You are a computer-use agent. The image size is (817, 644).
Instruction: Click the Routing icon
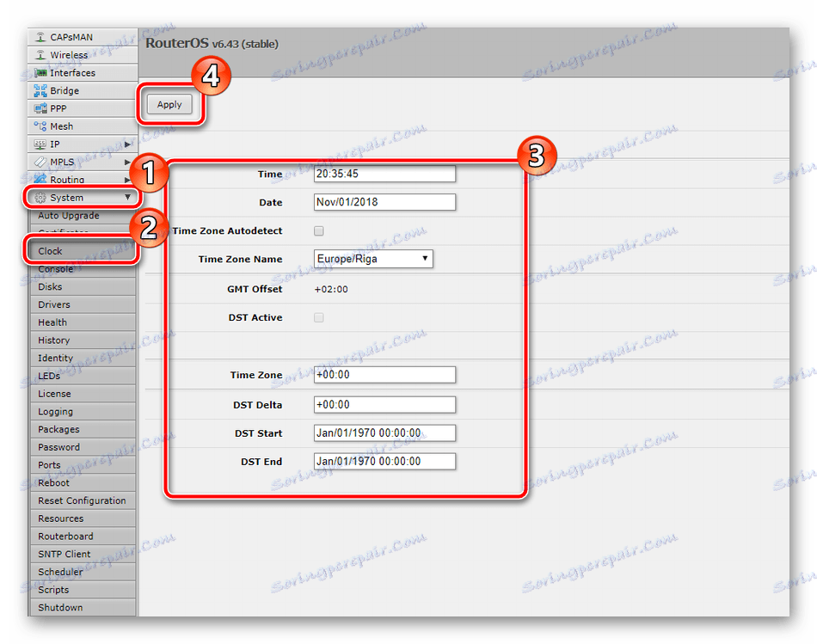click(x=40, y=179)
